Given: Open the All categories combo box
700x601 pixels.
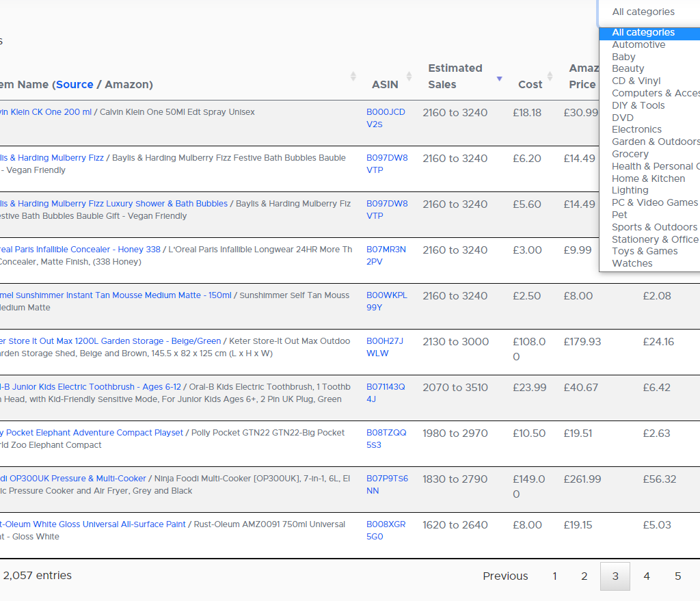Looking at the screenshot, I should pos(649,12).
